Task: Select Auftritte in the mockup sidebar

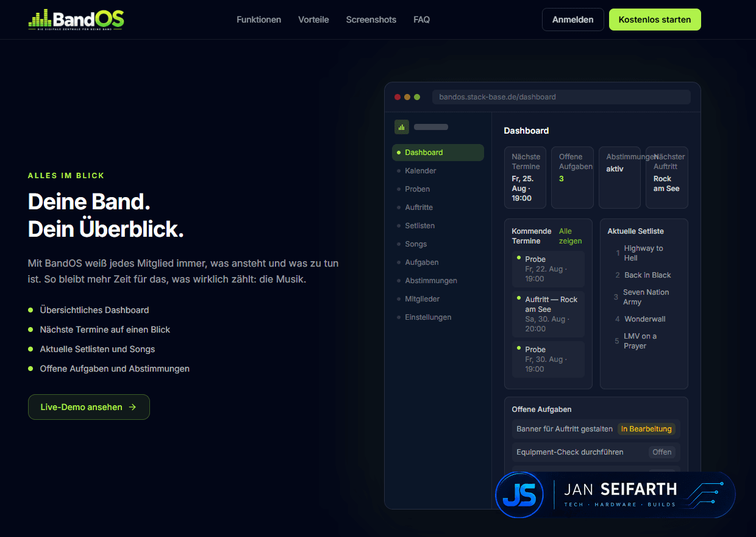Action: pos(438,207)
